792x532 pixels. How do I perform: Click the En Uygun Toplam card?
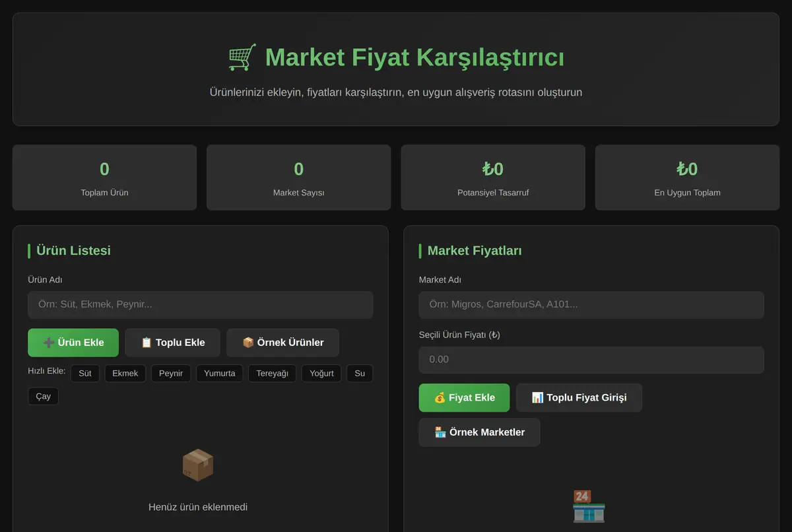[687, 178]
